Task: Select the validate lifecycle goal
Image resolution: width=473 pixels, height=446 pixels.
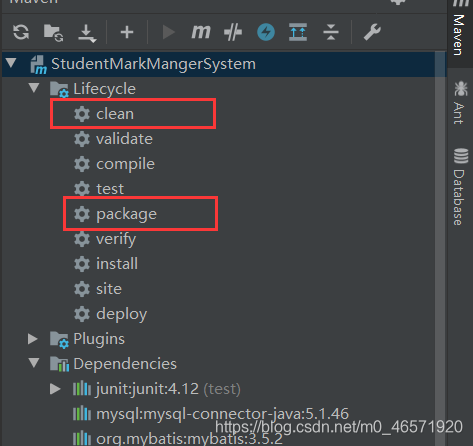Action: [x=124, y=139]
